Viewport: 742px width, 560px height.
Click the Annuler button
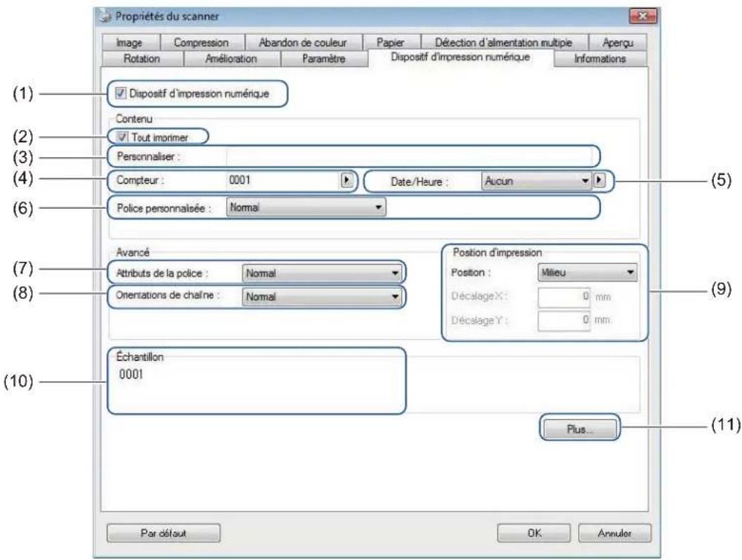point(615,533)
